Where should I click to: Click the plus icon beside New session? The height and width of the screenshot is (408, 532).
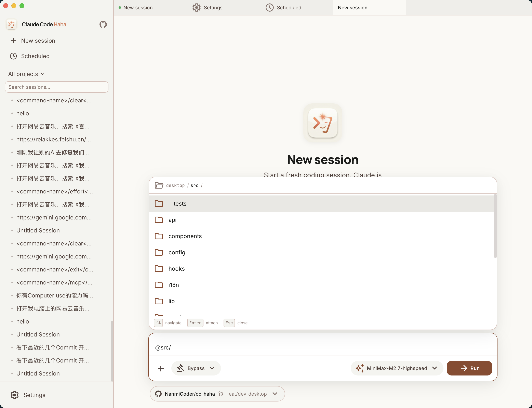pos(13,41)
